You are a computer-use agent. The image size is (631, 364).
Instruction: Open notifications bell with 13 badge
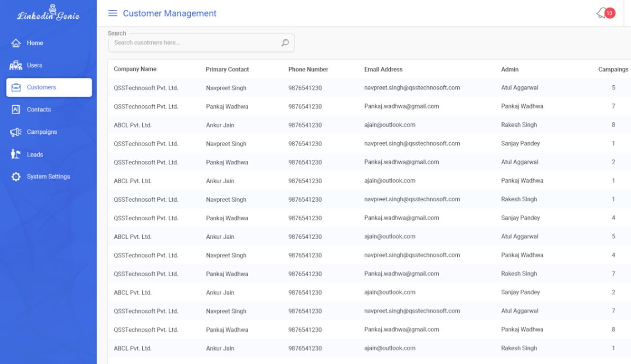pos(606,13)
